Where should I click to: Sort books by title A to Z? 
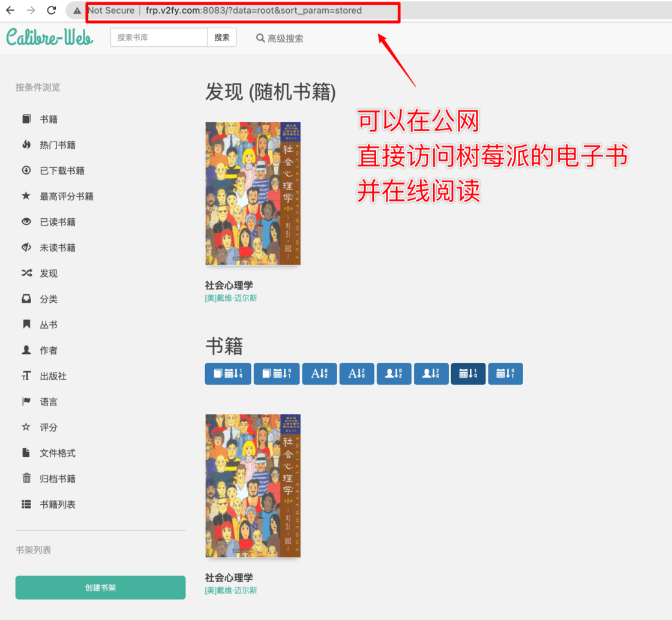click(x=319, y=374)
